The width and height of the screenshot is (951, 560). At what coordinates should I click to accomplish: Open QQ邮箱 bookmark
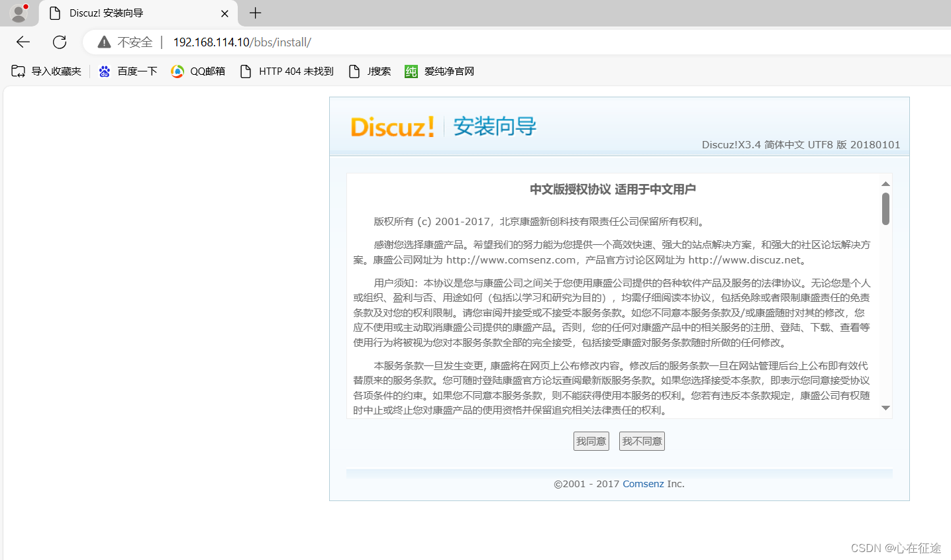coord(198,71)
